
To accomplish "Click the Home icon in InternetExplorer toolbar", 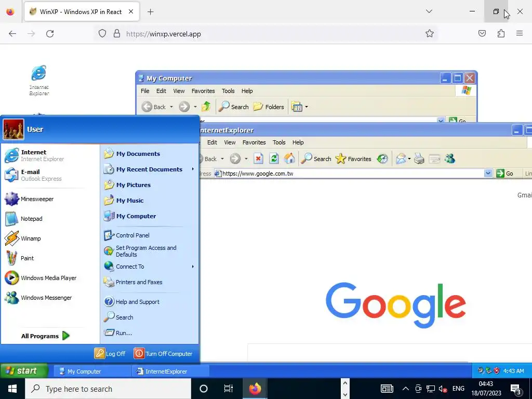I will pos(289,158).
